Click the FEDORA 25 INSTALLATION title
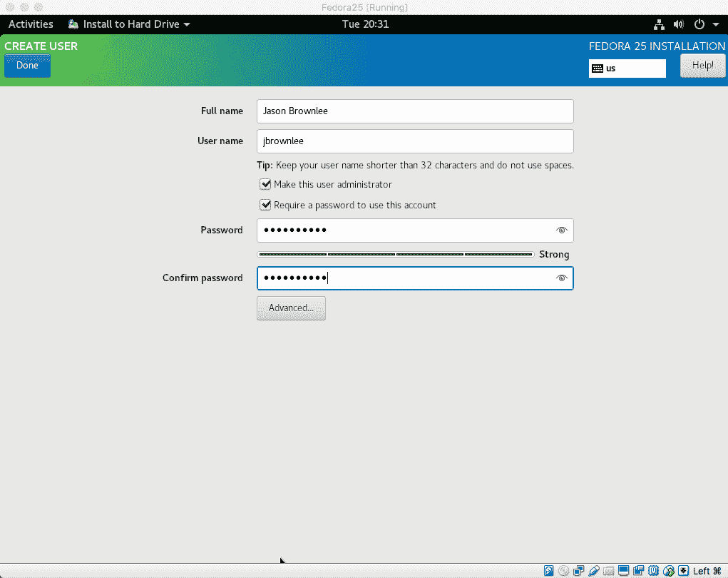The width and height of the screenshot is (728, 578). pos(657,46)
